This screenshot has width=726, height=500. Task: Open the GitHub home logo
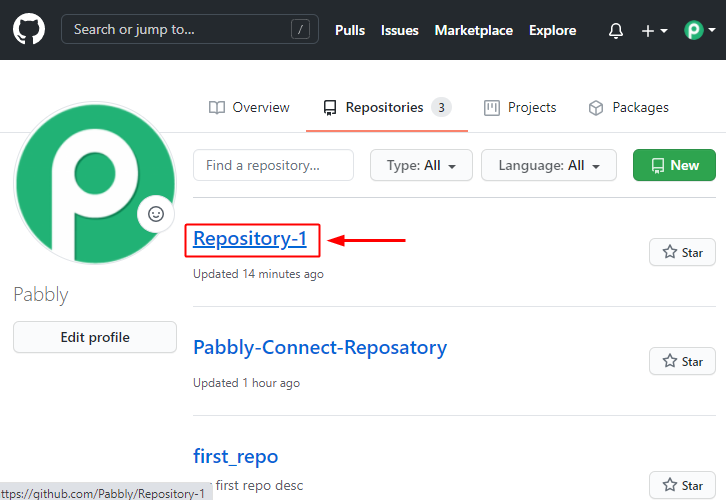pos(29,30)
